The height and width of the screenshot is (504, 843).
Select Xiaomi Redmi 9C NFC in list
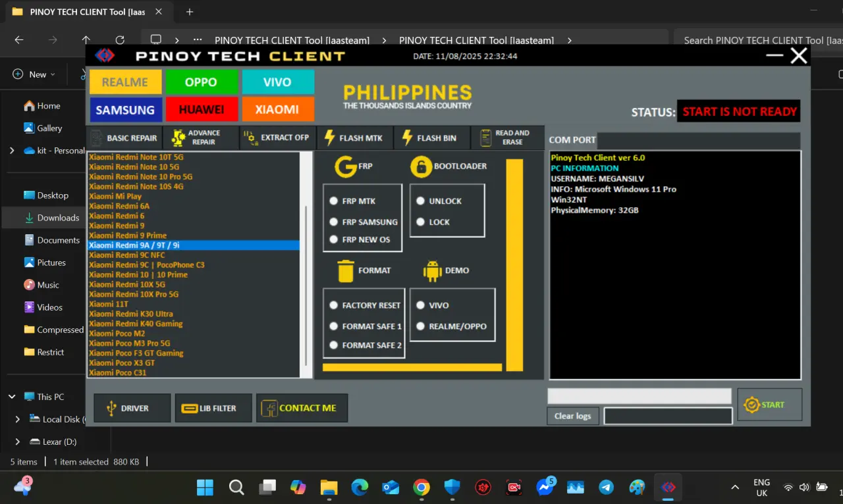[x=193, y=255]
